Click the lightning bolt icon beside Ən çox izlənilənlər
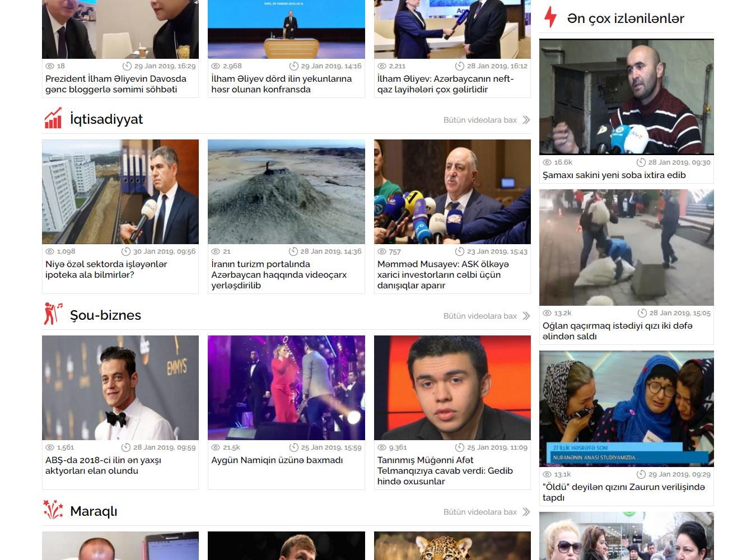This screenshot has height=560, width=756. click(551, 17)
